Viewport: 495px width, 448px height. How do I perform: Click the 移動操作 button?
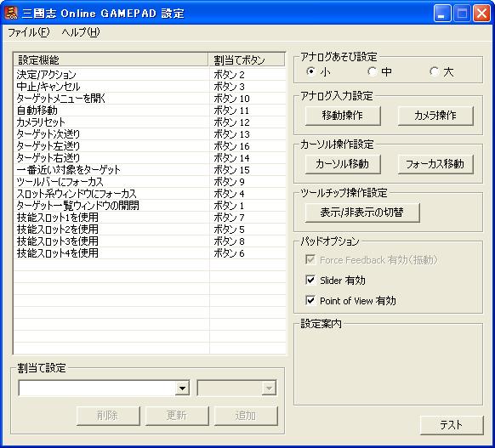[343, 116]
